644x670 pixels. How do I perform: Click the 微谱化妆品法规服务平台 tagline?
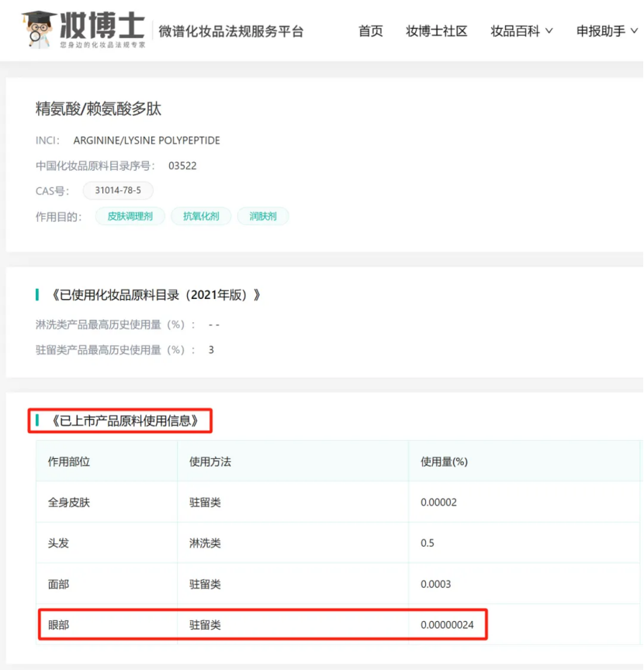(x=231, y=31)
